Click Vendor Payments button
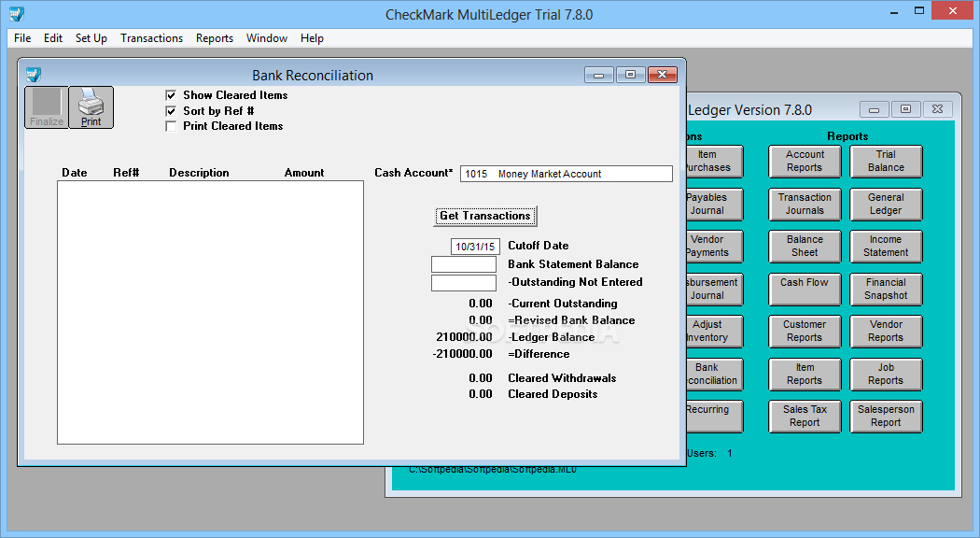 point(714,247)
